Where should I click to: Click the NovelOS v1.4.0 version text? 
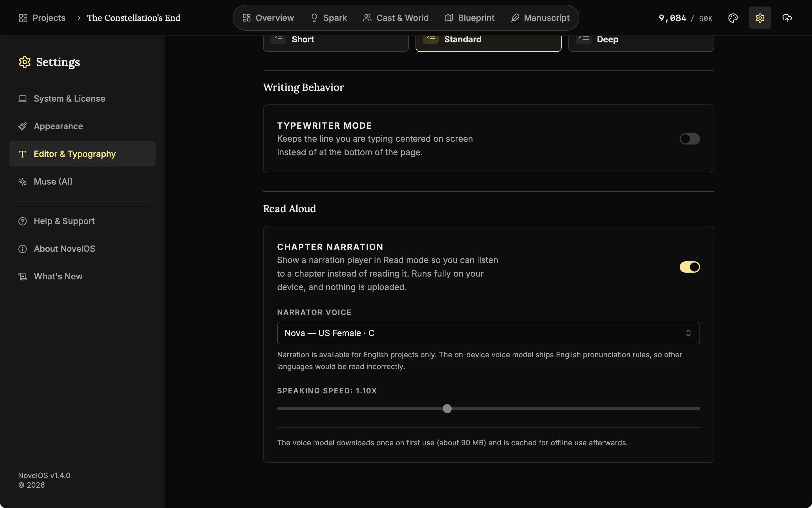click(44, 476)
